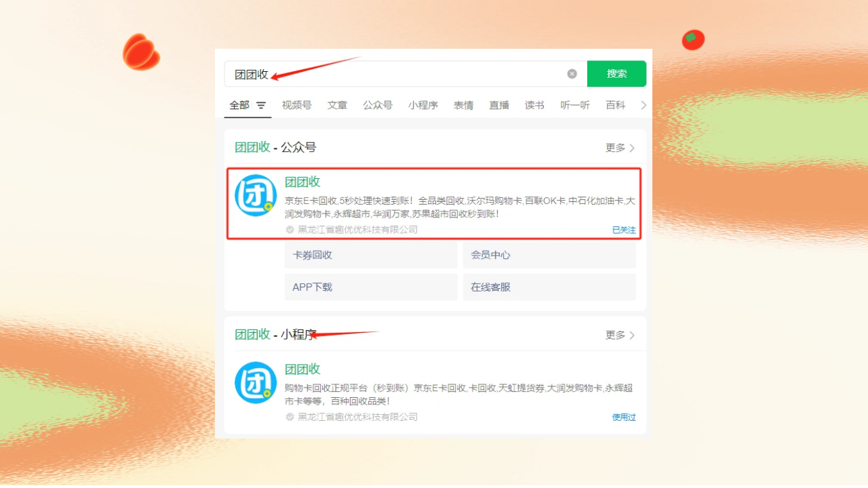Open the 会员中心 menu entry
Viewport: 868px width, 488px height.
point(549,255)
